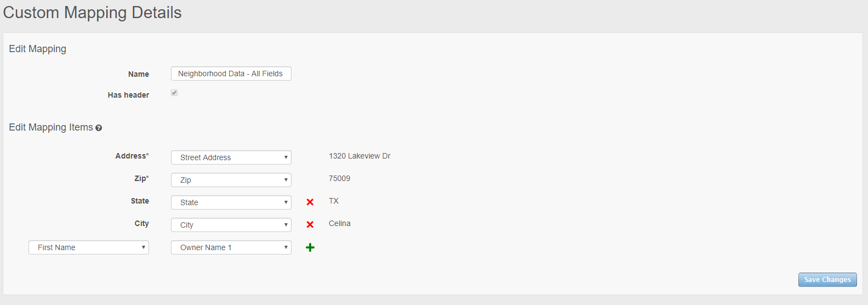Viewport: 868px width, 305px height.
Task: Expand the City column dropdown
Action: point(231,225)
